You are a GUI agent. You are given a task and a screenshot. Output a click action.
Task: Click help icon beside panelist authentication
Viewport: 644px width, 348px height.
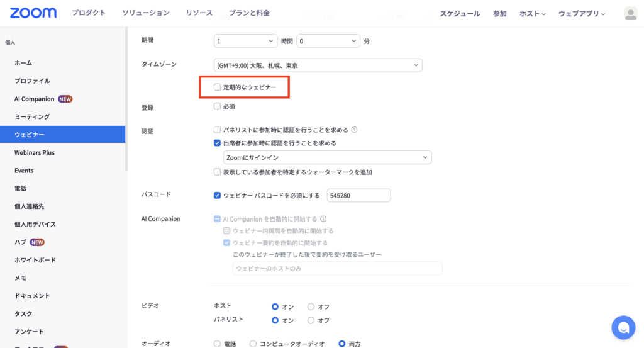(x=355, y=130)
